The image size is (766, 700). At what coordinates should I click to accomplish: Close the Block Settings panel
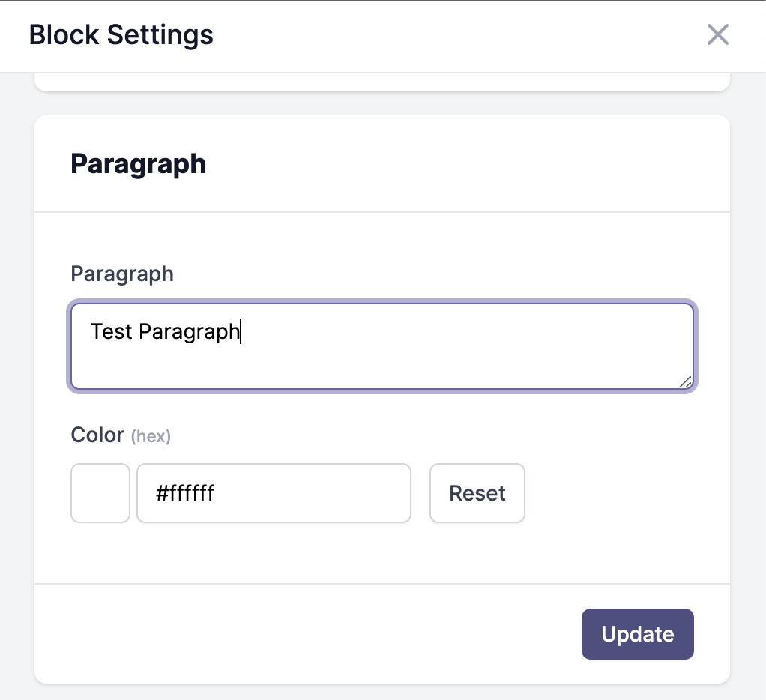[x=717, y=34]
